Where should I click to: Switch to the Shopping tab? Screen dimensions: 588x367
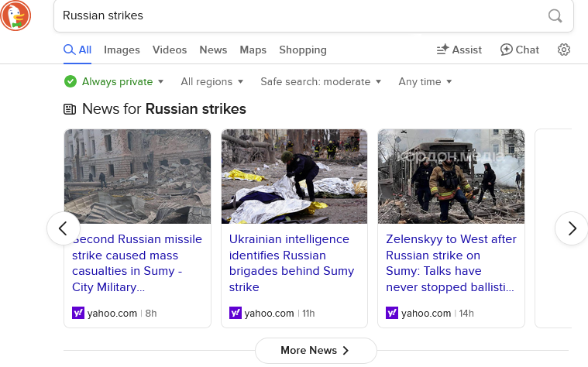tap(303, 50)
